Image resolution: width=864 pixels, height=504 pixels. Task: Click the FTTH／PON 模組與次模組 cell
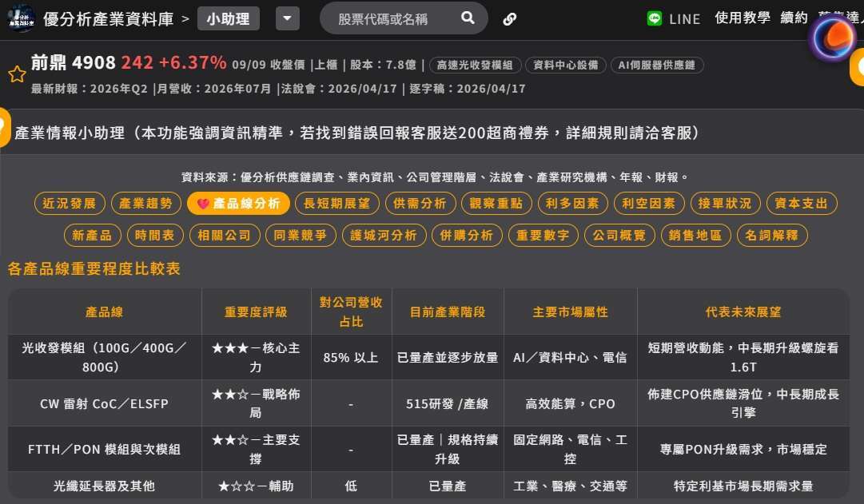[104, 450]
